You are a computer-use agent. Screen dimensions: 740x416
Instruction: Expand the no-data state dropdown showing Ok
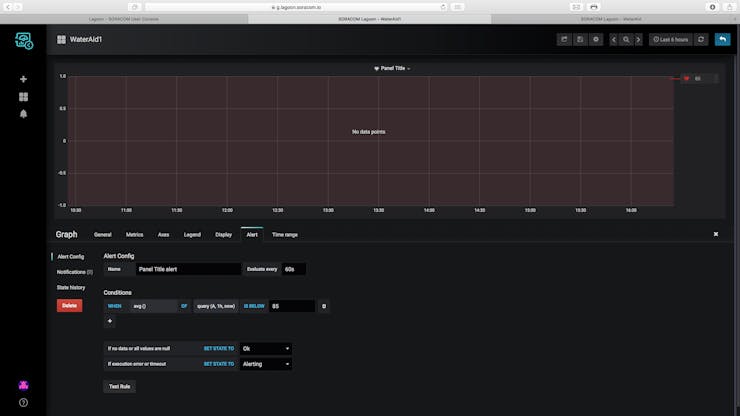point(266,348)
